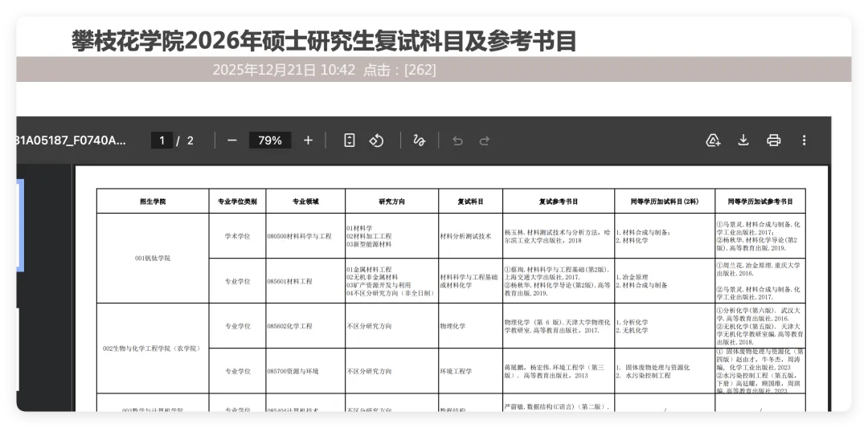Viewport: 868px width, 428px height.
Task: Print the PDF document
Action: pyautogui.click(x=774, y=141)
